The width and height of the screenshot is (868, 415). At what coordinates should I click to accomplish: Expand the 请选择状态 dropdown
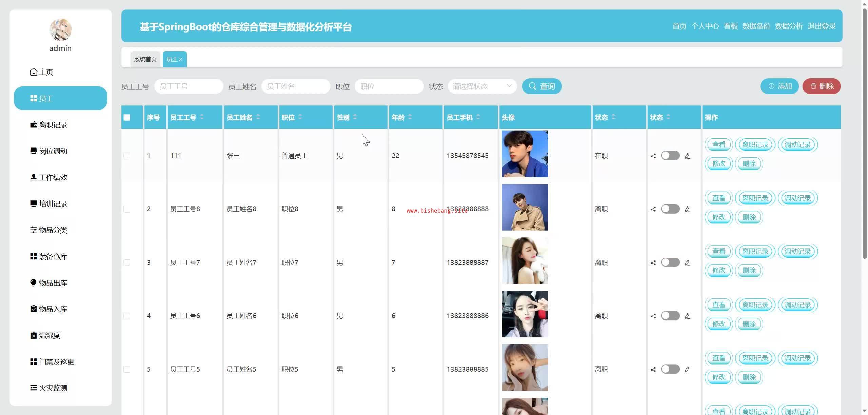coord(482,86)
